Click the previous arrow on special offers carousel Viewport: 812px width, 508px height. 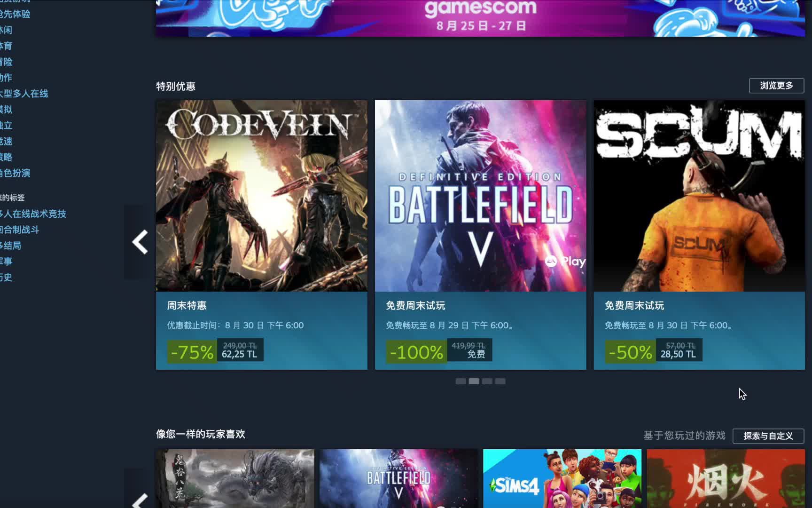[x=140, y=242]
